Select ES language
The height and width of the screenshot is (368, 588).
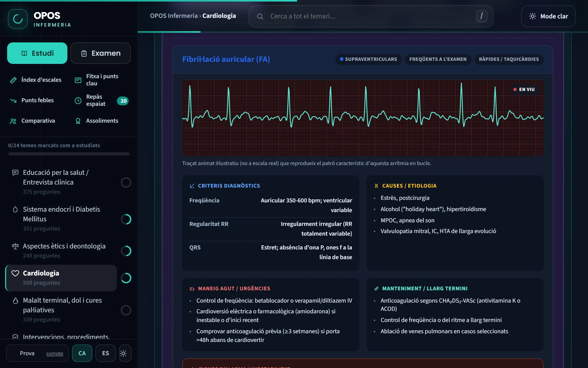coord(106,353)
